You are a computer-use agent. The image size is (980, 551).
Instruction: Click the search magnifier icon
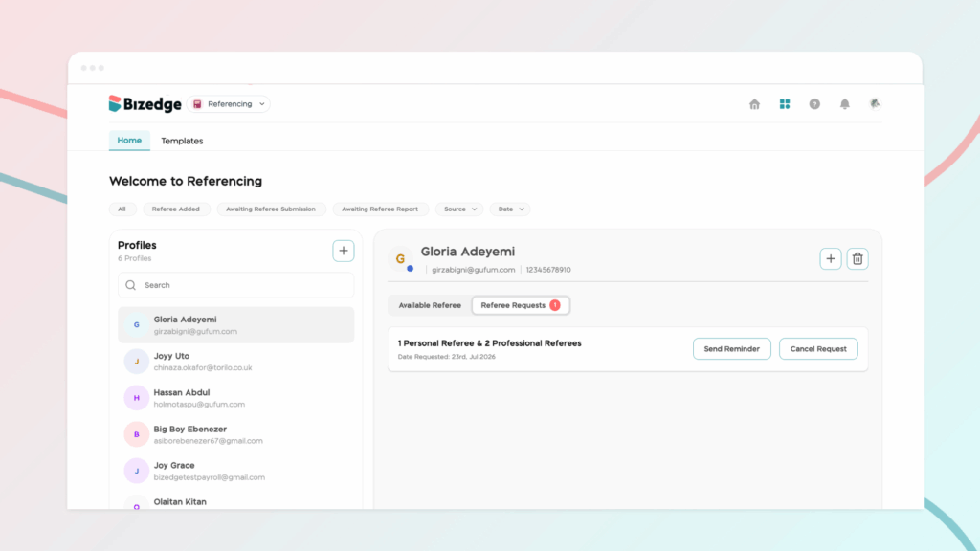130,285
